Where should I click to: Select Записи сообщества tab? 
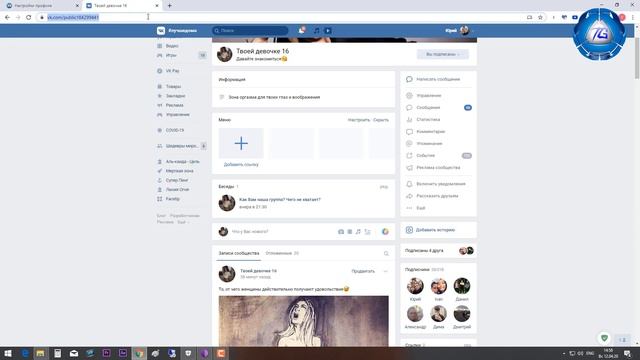click(239, 253)
